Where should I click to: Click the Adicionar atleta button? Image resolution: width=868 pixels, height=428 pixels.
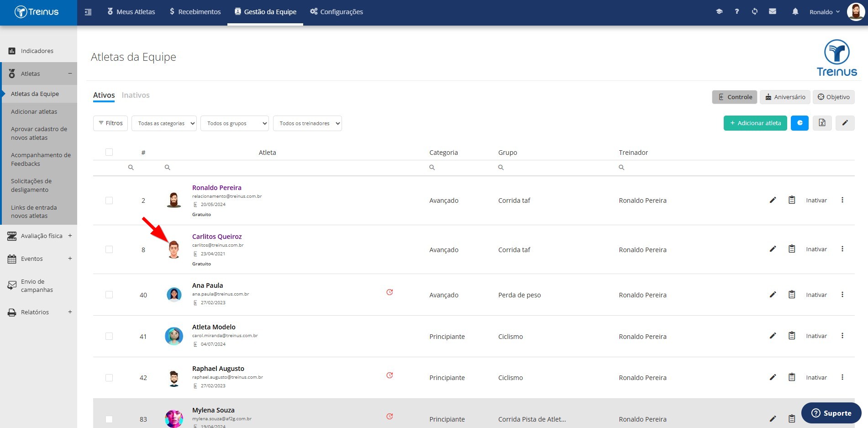click(755, 123)
